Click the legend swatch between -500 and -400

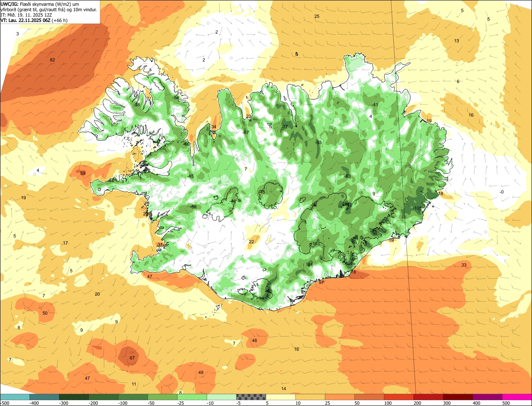pyautogui.click(x=15, y=397)
